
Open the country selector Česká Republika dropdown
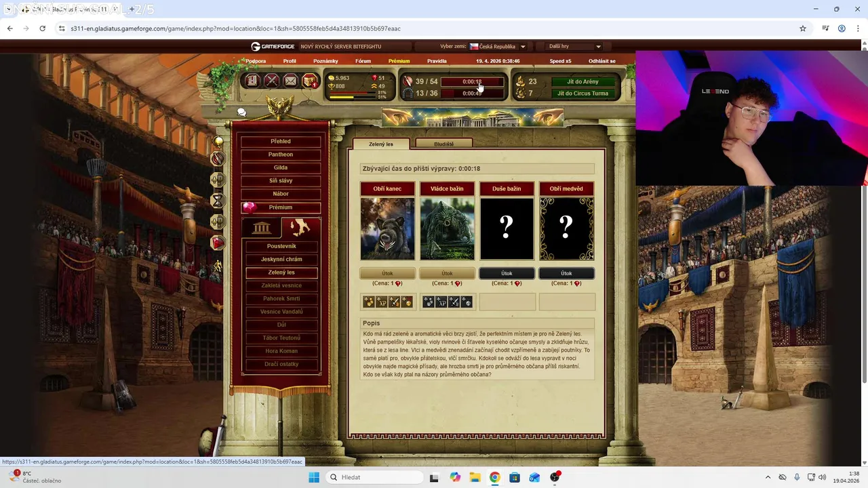498,47
